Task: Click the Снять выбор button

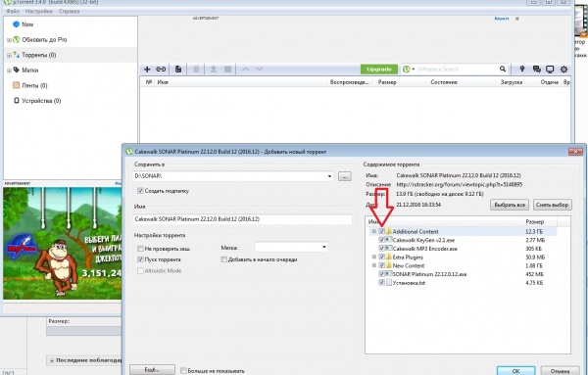Action: click(x=553, y=205)
